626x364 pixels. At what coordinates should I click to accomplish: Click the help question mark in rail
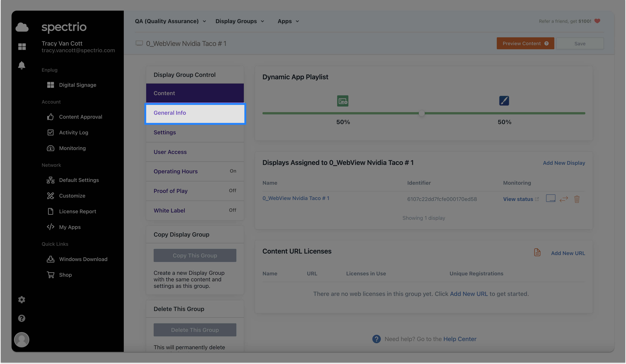[x=22, y=318]
